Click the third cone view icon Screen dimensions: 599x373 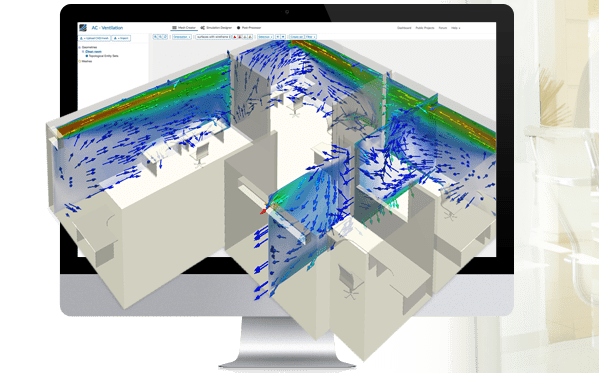(245, 37)
